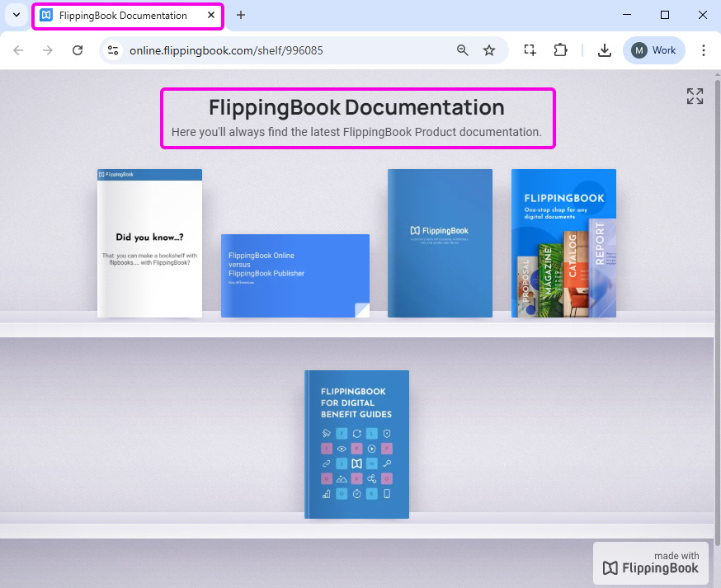Open the zoom magnifier icon in address bar
This screenshot has height=588, width=721.
pos(462,50)
